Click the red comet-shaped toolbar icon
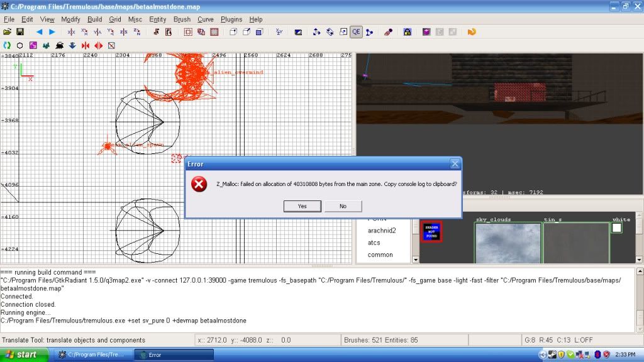The height and width of the screenshot is (362, 644). 388,32
